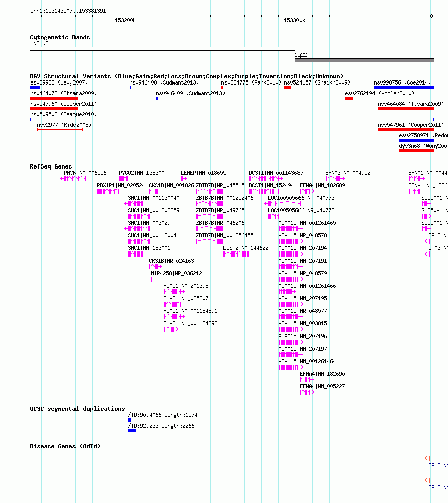The image size is (448, 503).
Task: Click the ADAM15 NM_207194 transcript
Action: (291, 254)
